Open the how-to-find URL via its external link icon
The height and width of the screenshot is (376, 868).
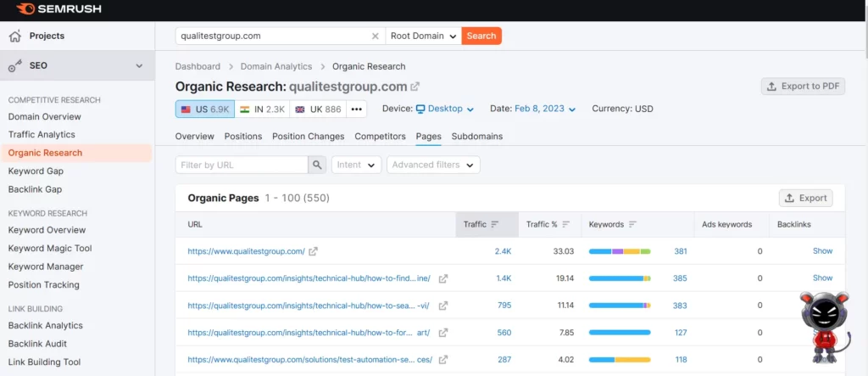[x=442, y=278]
